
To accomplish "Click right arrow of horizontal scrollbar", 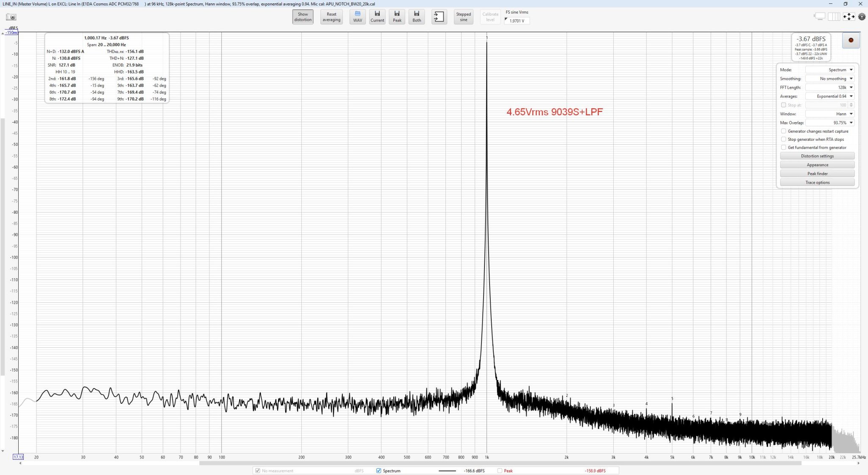I will coord(859,463).
